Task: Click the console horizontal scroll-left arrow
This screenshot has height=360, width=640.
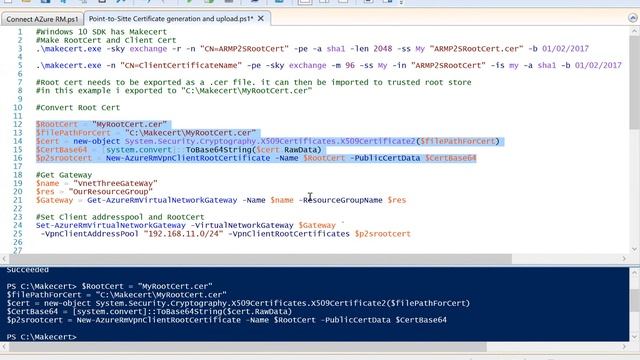Action: [4, 347]
